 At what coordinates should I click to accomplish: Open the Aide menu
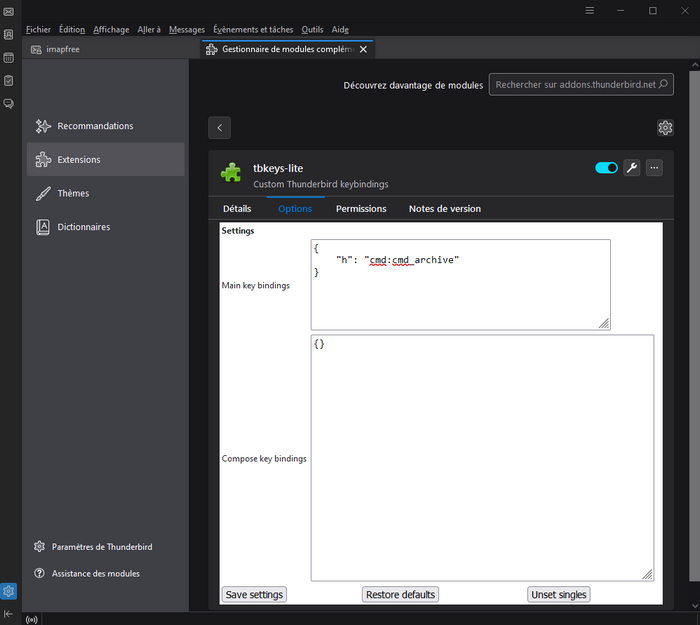[x=340, y=29]
